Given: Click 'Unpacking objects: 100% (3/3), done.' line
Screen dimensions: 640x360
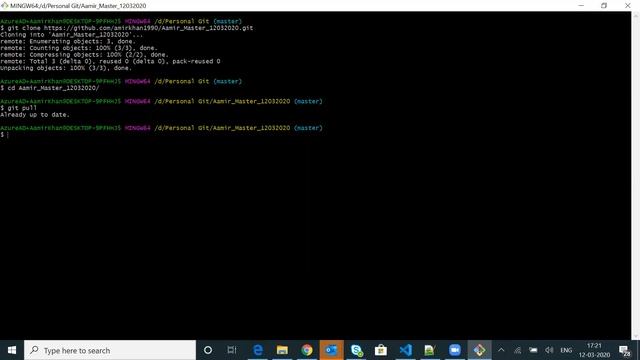Looking at the screenshot, I should (x=66, y=68).
